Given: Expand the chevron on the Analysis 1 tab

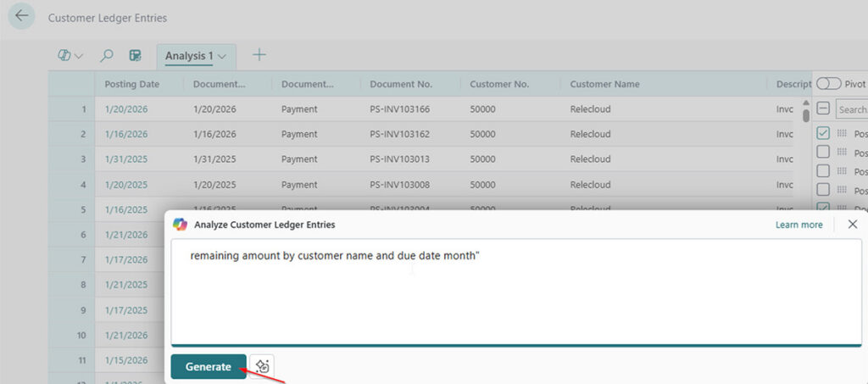Looking at the screenshot, I should 222,57.
